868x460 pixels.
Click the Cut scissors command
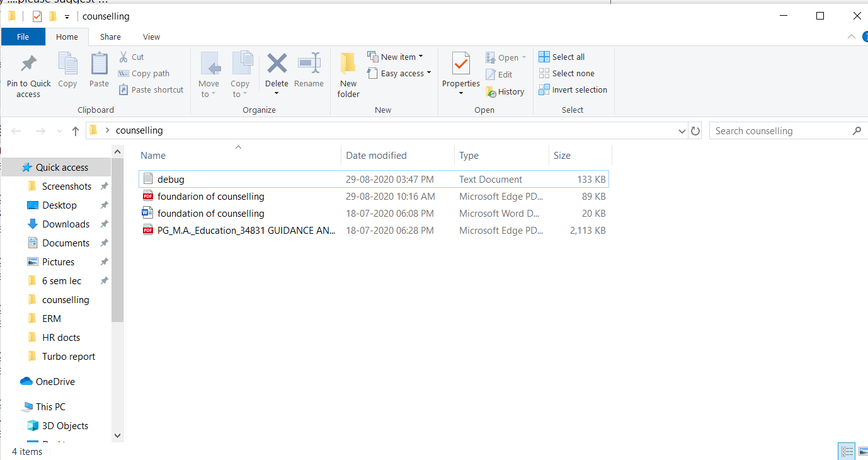pos(131,57)
